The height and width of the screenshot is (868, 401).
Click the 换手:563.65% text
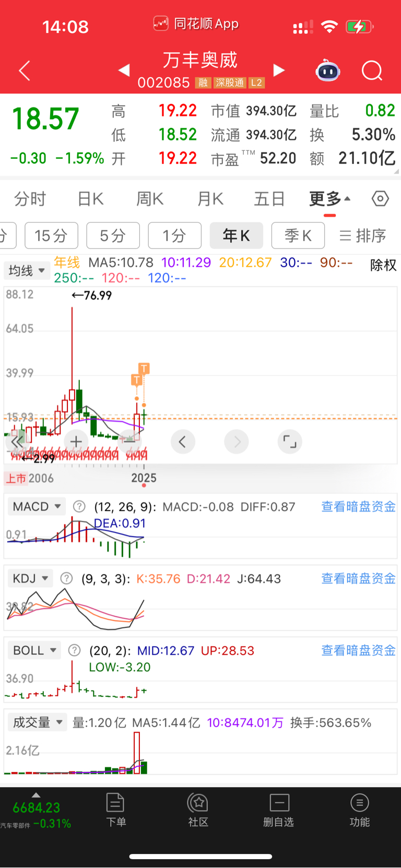(331, 722)
